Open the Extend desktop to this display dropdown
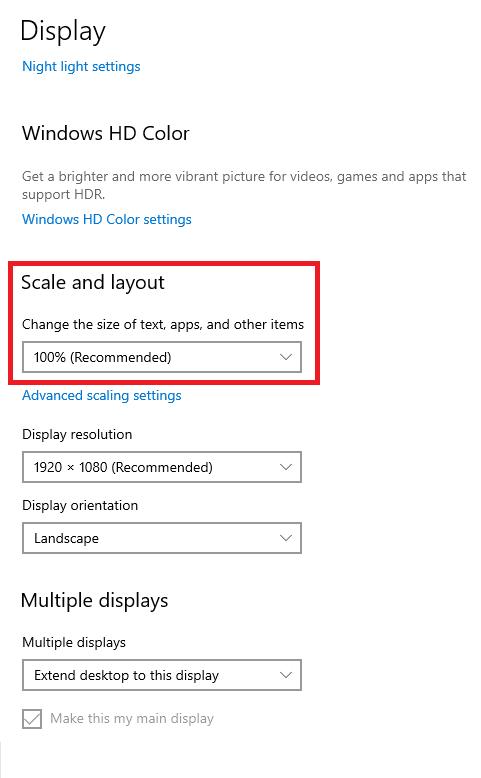The height and width of the screenshot is (778, 481). (x=162, y=675)
